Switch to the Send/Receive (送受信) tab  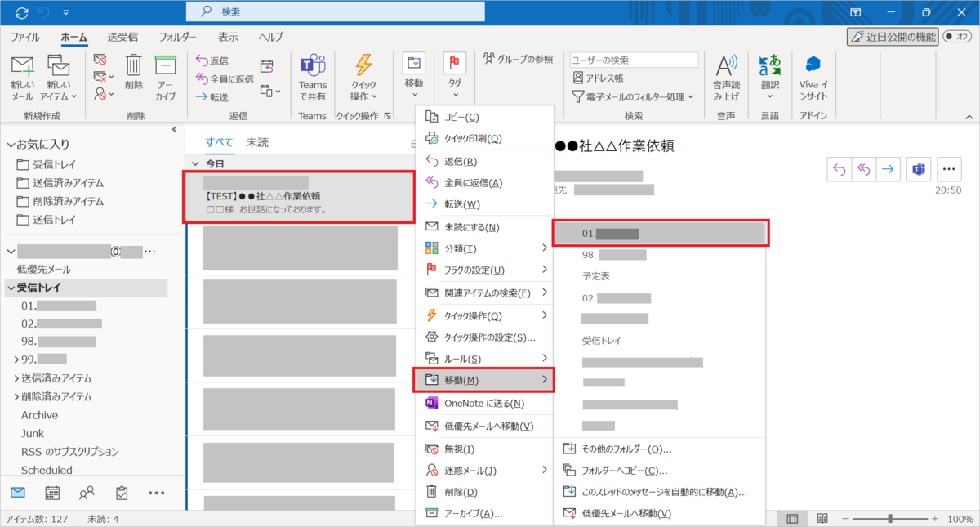[122, 37]
